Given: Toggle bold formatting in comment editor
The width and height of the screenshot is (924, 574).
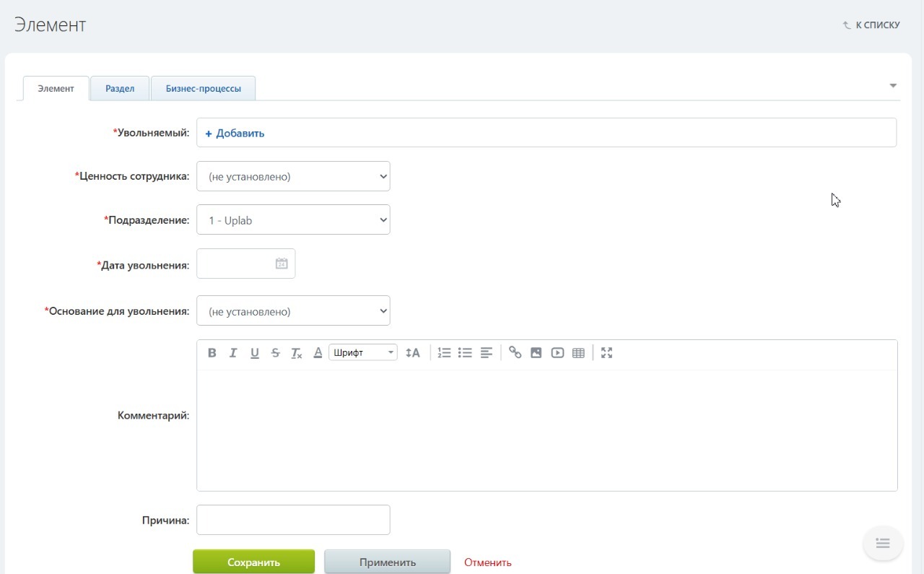Looking at the screenshot, I should click(212, 353).
